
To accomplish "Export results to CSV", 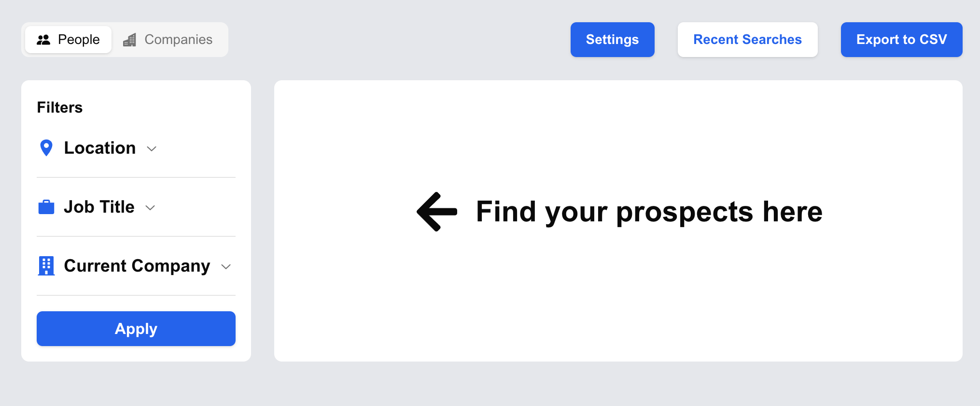I will coord(902,40).
